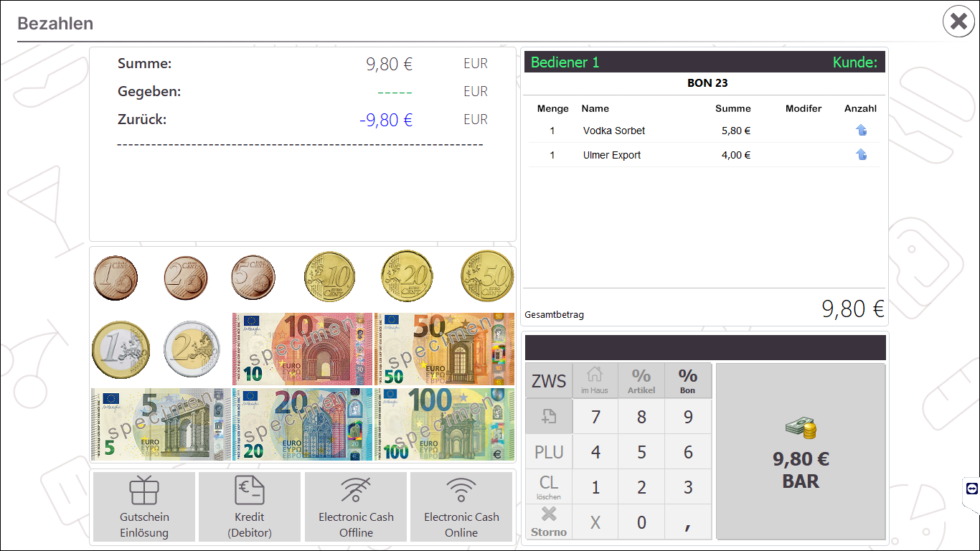Screen dimensions: 980x551
Task: Choose Gutschein Einlösung payment
Action: coord(144,507)
